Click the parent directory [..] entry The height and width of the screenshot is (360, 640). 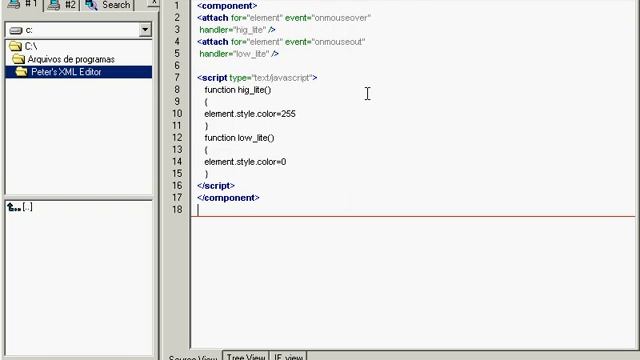tap(27, 207)
